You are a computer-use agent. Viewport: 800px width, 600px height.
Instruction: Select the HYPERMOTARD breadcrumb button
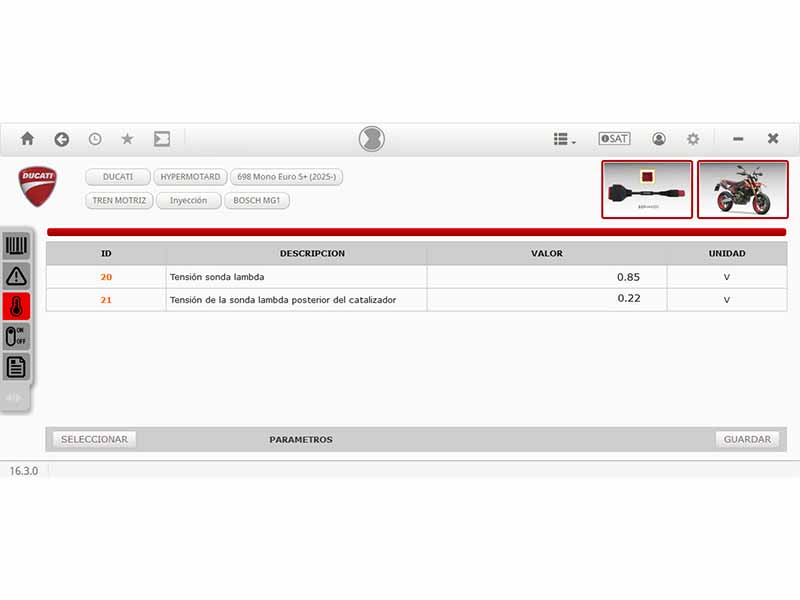coord(190,177)
